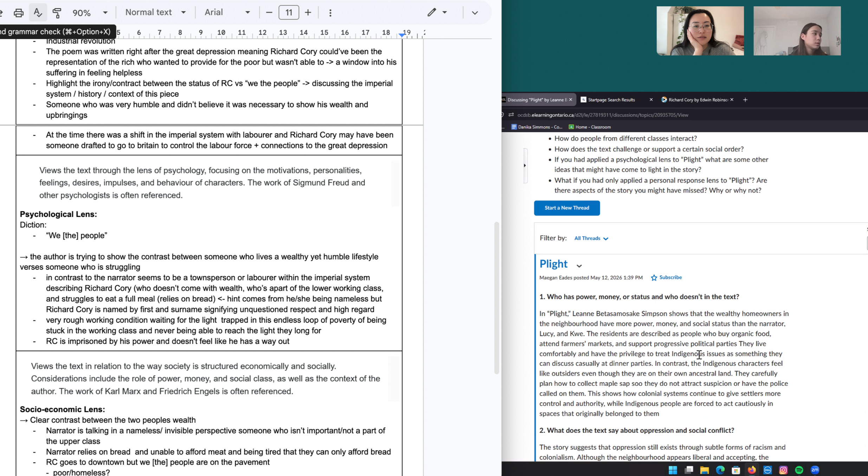Click the "We [the] people" bullet
Screen dimensions: 868x476
pos(77,235)
